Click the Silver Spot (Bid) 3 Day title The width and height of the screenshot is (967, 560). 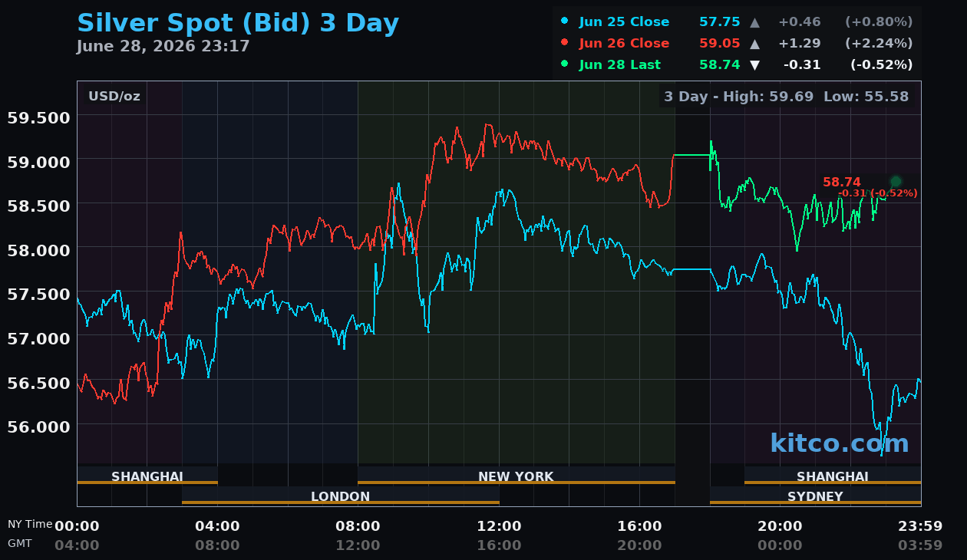coord(238,24)
